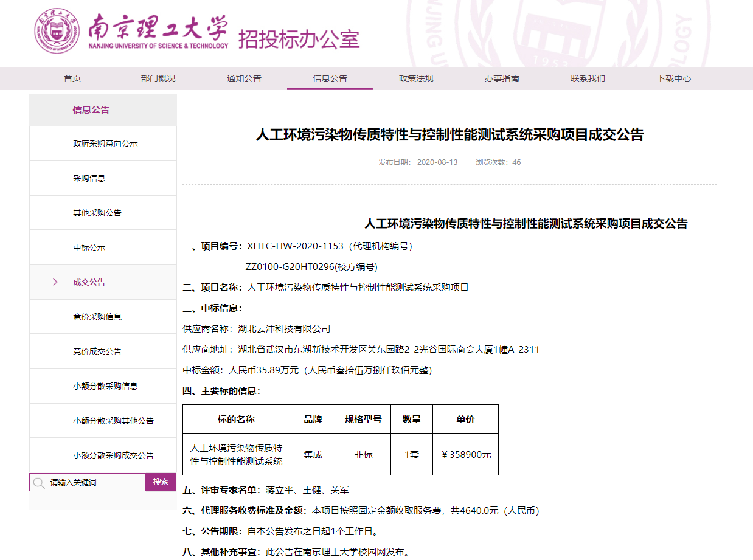Select 采购信息 in the sidebar
This screenshot has width=753, height=560.
(89, 178)
